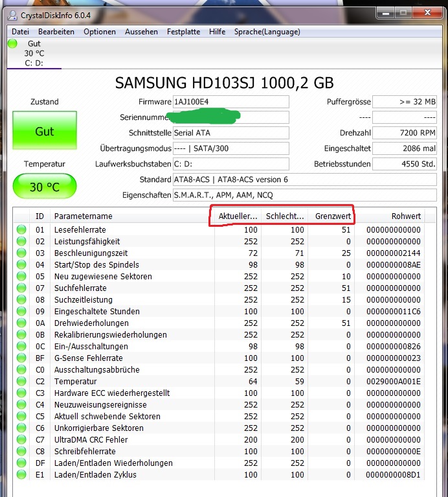Image resolution: width=448 pixels, height=497 pixels.
Task: Click the status icon of Ein-/Ausschaltungen row
Action: click(x=21, y=346)
